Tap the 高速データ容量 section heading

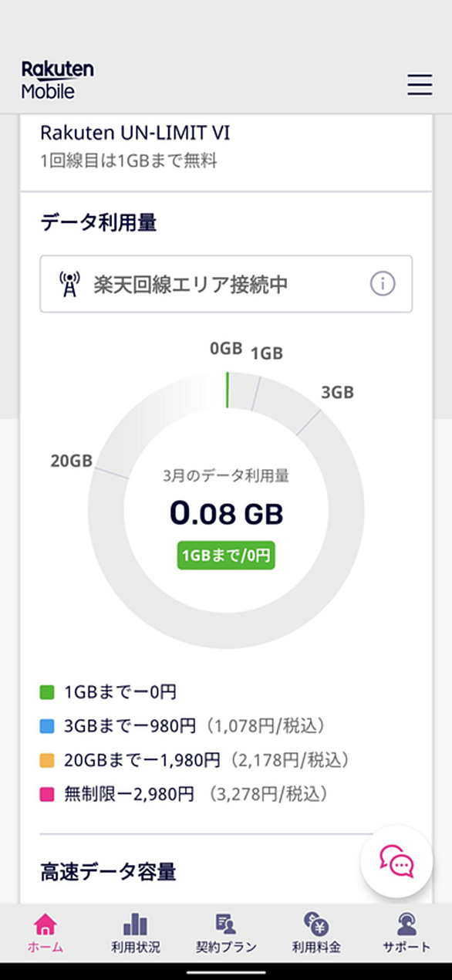(x=108, y=872)
